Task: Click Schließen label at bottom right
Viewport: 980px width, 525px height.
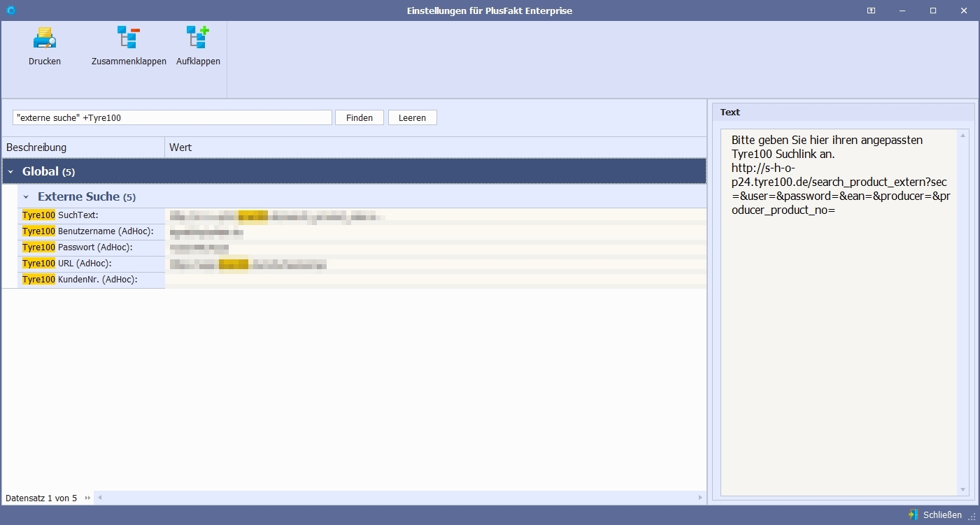Action: click(x=942, y=515)
